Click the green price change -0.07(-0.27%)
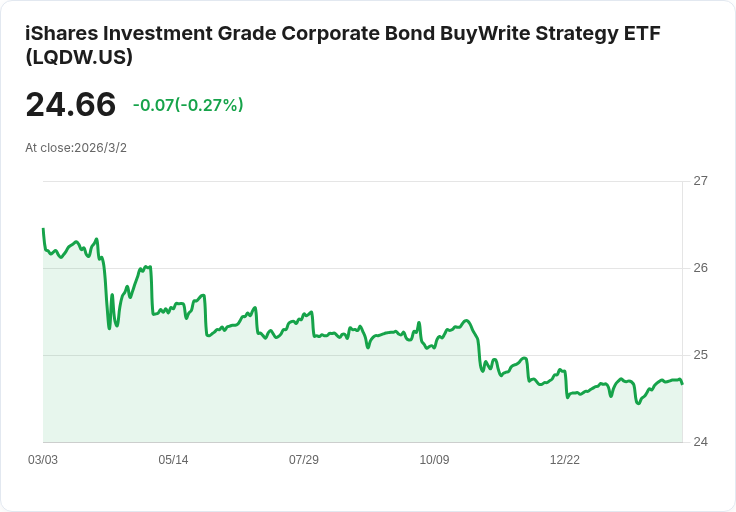Viewport: 736px width, 512px height. point(188,105)
